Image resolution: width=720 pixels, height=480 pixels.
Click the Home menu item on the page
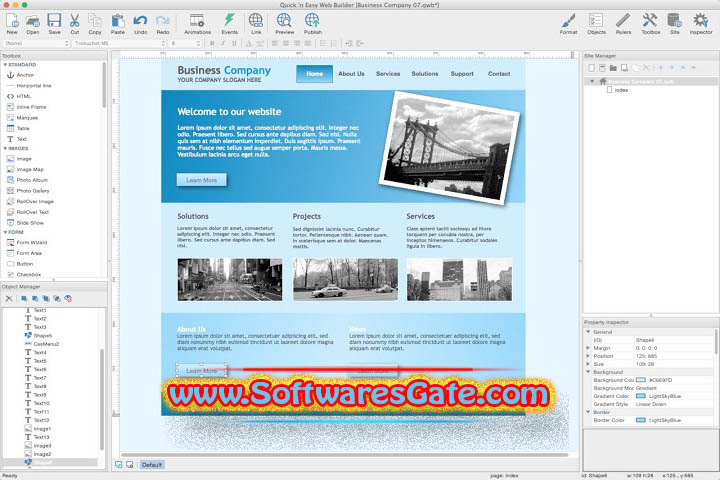[314, 74]
